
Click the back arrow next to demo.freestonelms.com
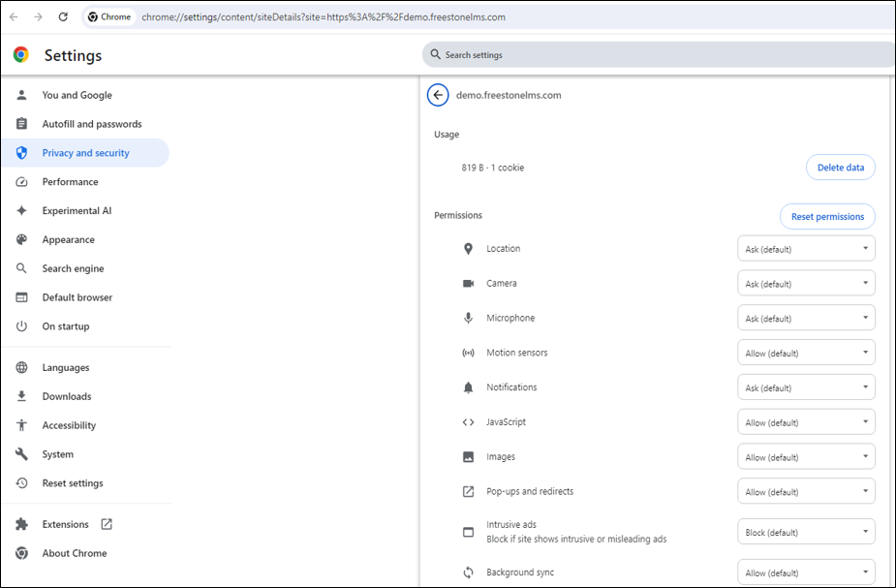[437, 95]
